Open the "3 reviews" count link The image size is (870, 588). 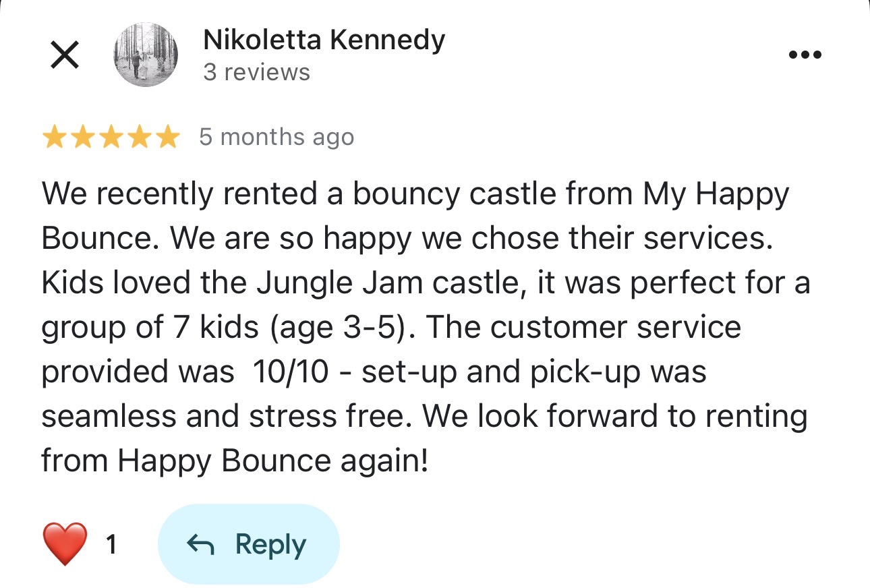tap(256, 72)
